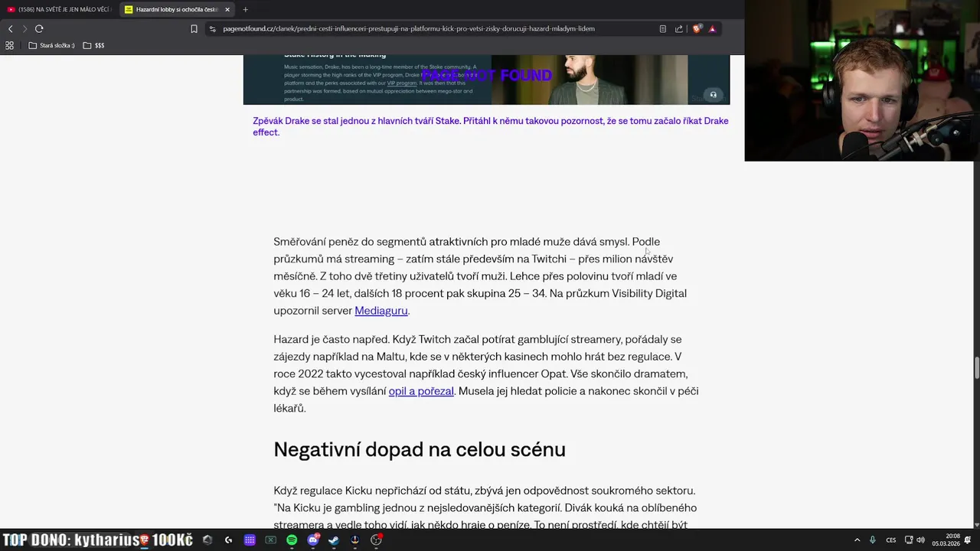
Task: Click the page vertical scrollbar thumb
Action: [976, 368]
